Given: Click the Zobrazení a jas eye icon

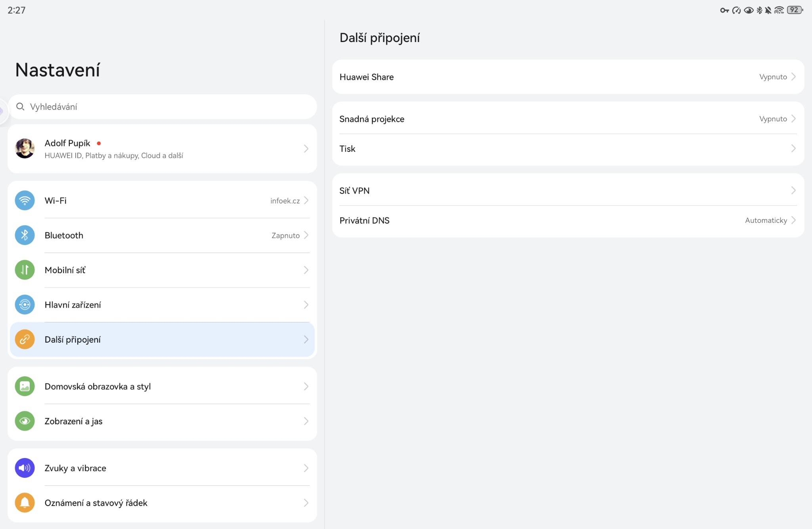Looking at the screenshot, I should coord(25,421).
